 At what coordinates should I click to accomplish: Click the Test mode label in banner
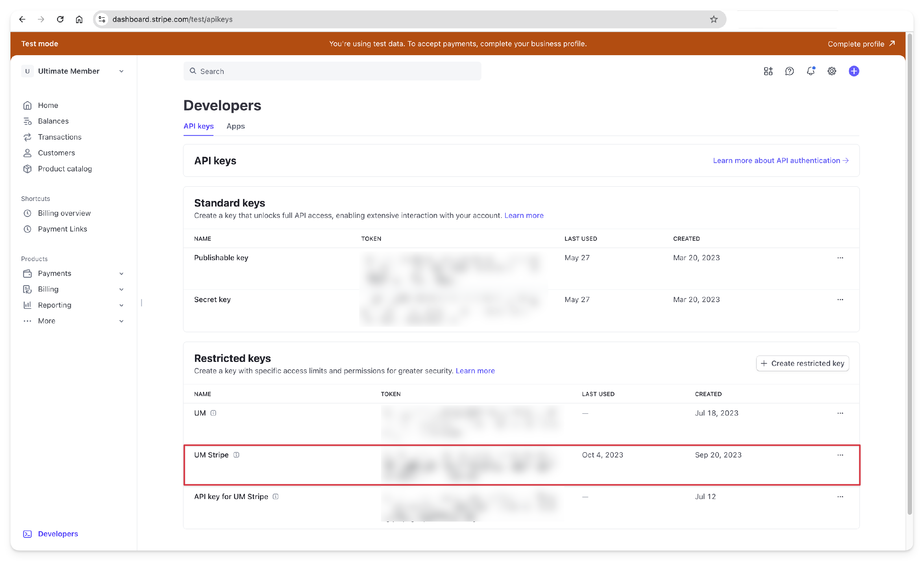[x=39, y=43]
